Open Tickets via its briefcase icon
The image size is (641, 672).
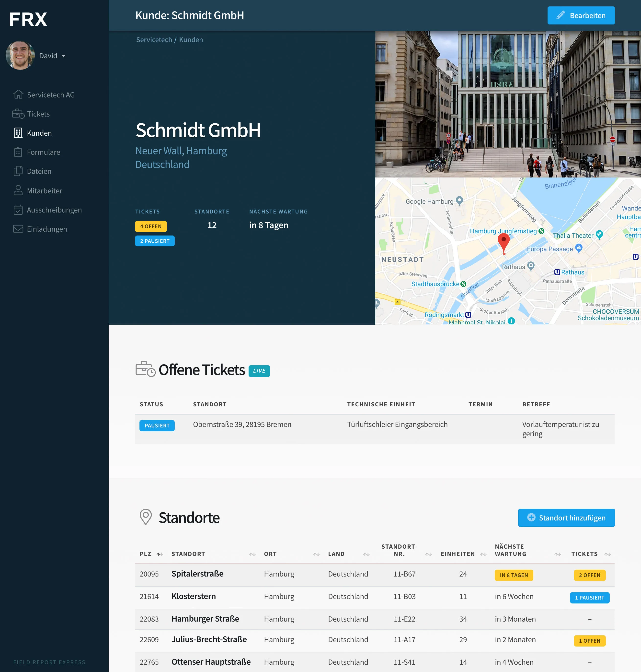coord(18,114)
